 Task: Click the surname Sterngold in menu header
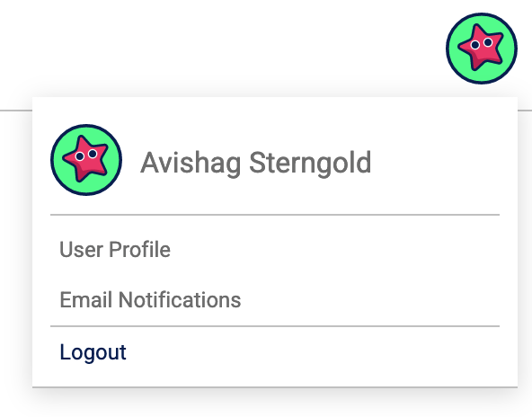click(x=310, y=163)
